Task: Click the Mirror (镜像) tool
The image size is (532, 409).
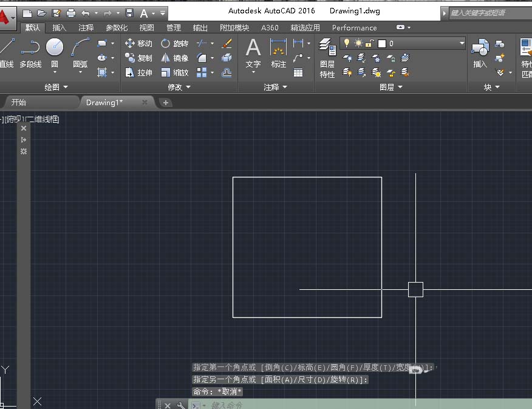Action: tap(174, 58)
